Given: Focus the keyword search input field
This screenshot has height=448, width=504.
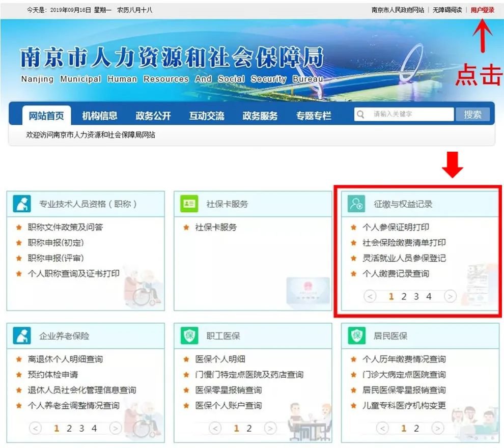Looking at the screenshot, I should pyautogui.click(x=404, y=114).
